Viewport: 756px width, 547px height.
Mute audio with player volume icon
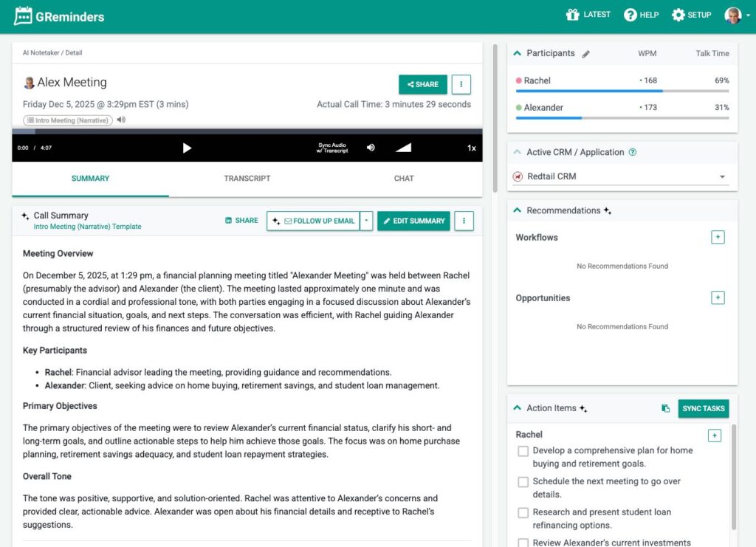pos(371,148)
